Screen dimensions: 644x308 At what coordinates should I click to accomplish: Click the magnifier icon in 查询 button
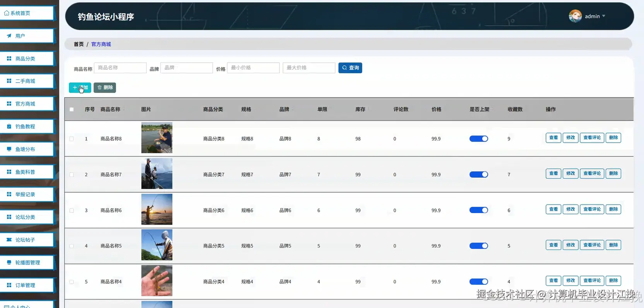344,68
